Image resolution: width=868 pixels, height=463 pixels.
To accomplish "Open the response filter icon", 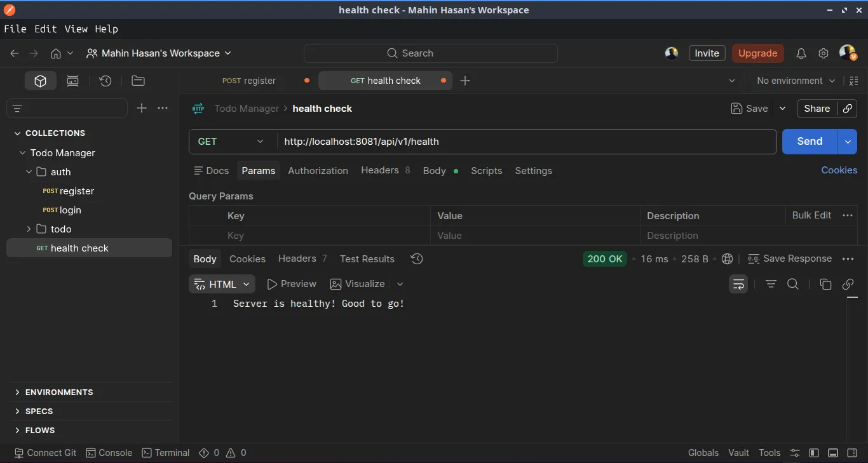I will (771, 284).
